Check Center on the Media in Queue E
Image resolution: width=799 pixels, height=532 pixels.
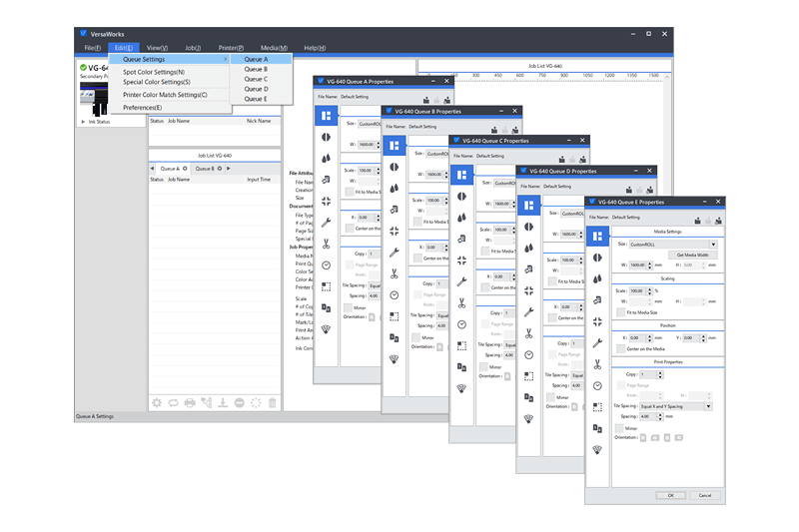(x=621, y=348)
